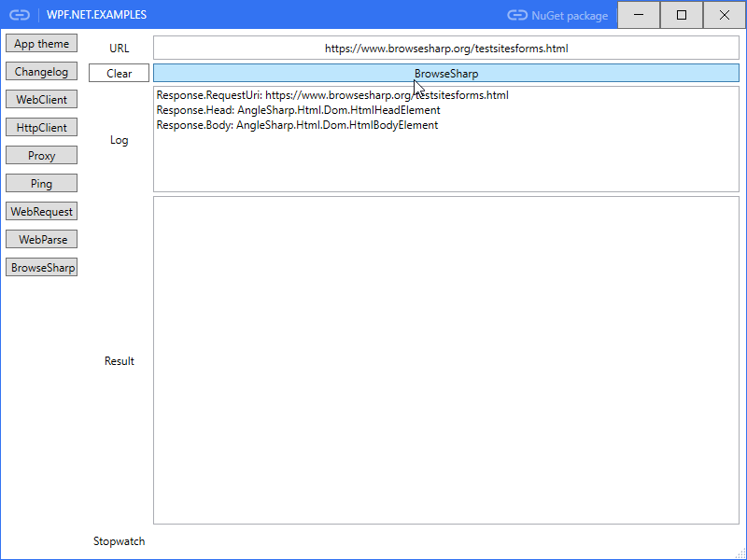Screen dimensions: 747x560
Task: Click the resize grip in window corner
Action: pyautogui.click(x=740, y=553)
